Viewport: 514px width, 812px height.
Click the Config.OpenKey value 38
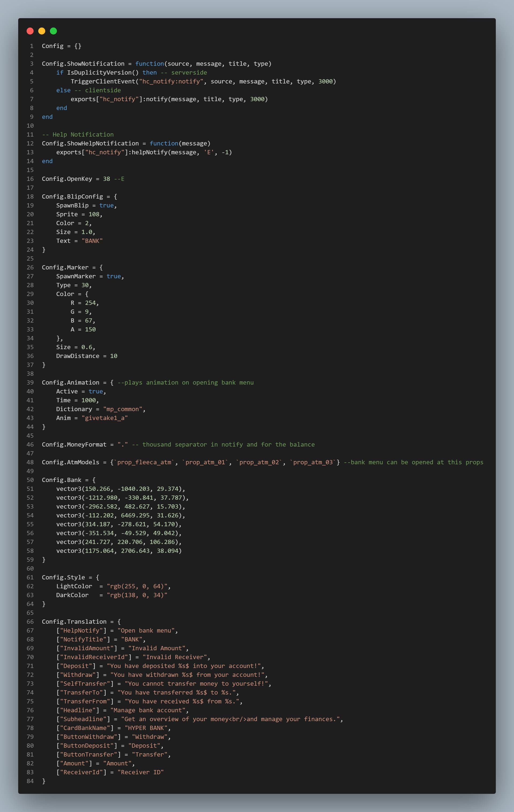tap(106, 179)
